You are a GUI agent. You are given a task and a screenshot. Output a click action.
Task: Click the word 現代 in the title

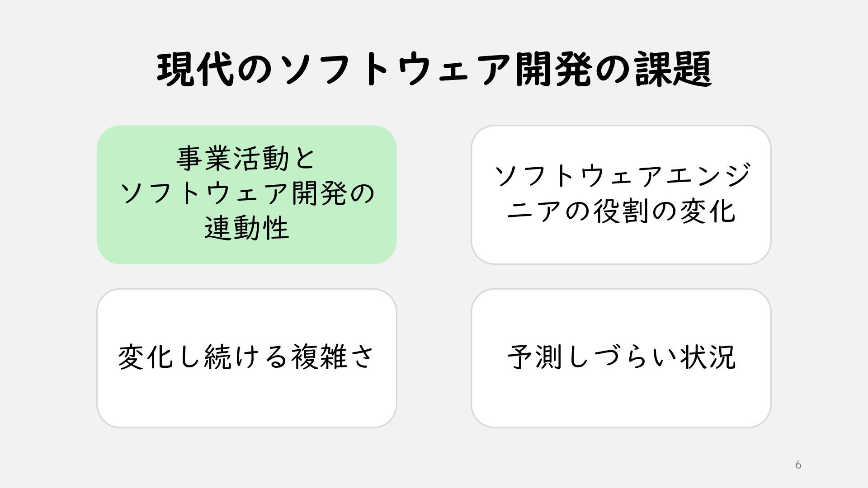(x=195, y=69)
